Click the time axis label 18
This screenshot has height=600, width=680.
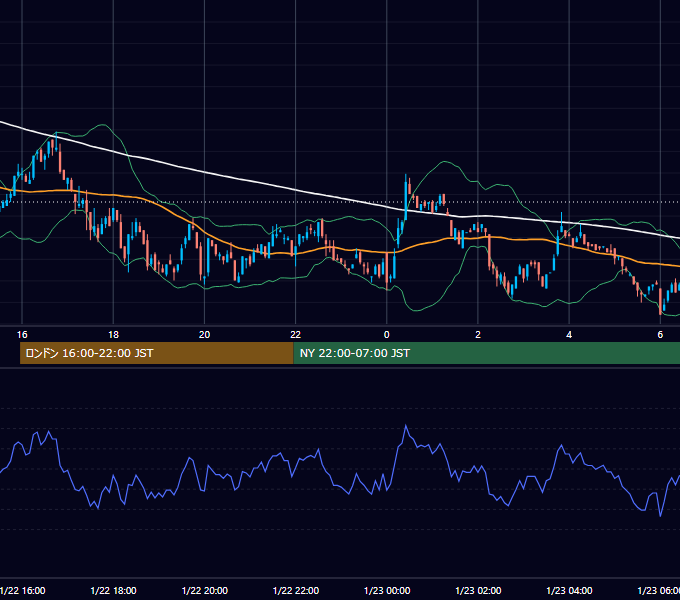point(113,335)
